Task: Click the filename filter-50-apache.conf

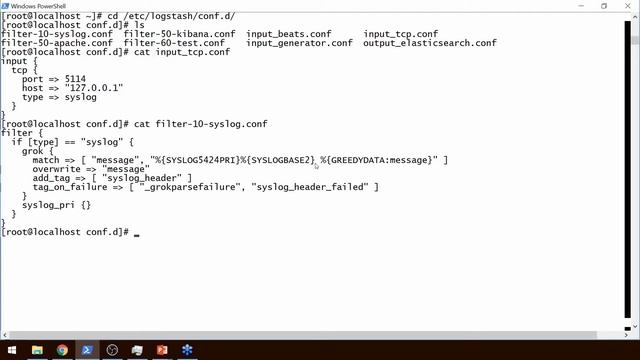Action: click(57, 43)
